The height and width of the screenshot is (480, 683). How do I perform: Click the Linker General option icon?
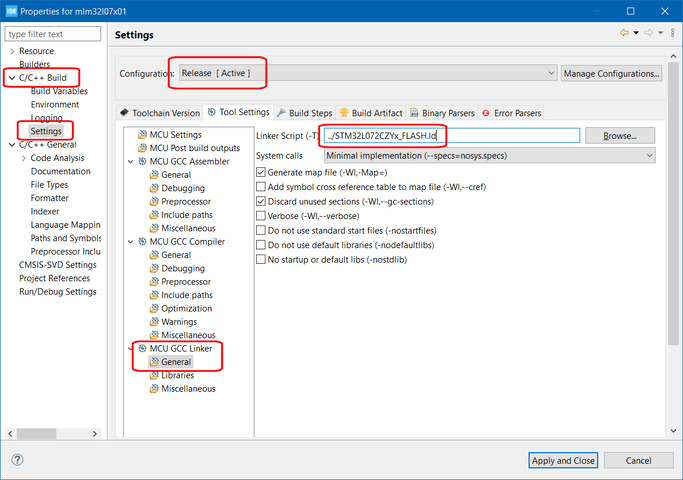(154, 362)
